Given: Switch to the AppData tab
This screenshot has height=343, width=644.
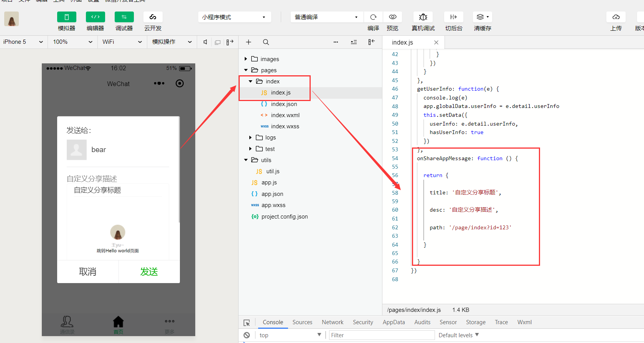Looking at the screenshot, I should (x=394, y=322).
